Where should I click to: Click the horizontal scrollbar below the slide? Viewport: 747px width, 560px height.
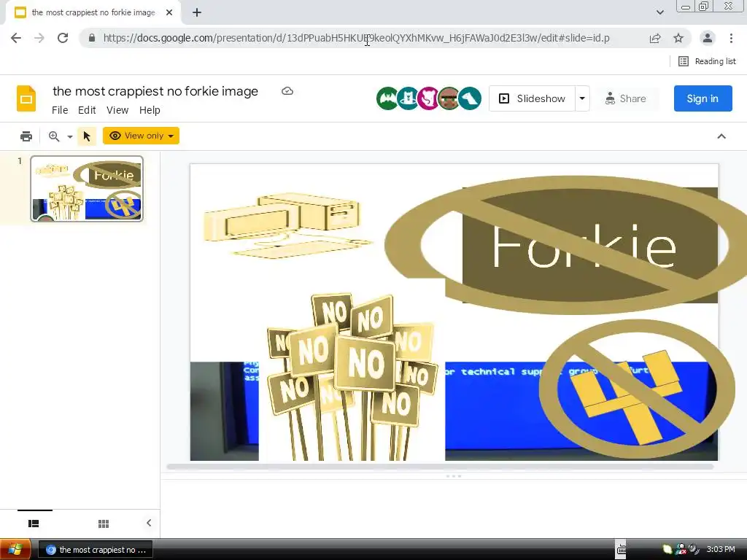point(440,467)
